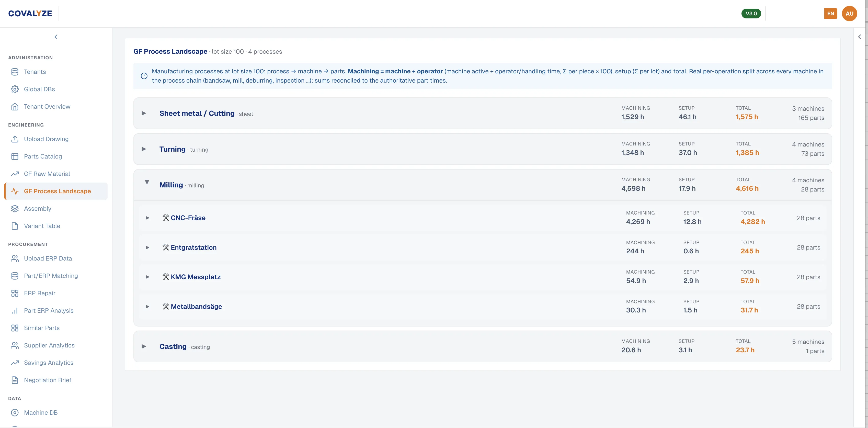Screen dimensions: 868x428
Task: Collapse the left sidebar with the chevron
Action: pyautogui.click(x=56, y=37)
